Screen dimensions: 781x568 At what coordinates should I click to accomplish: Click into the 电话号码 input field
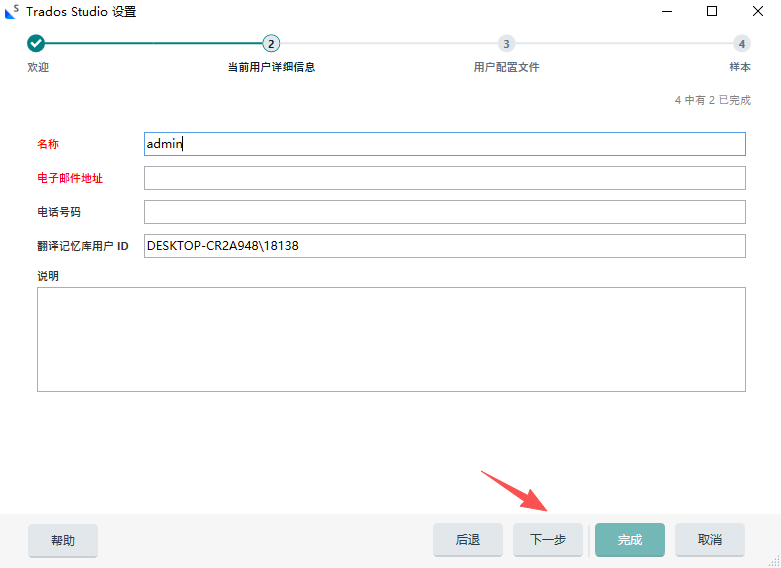445,212
